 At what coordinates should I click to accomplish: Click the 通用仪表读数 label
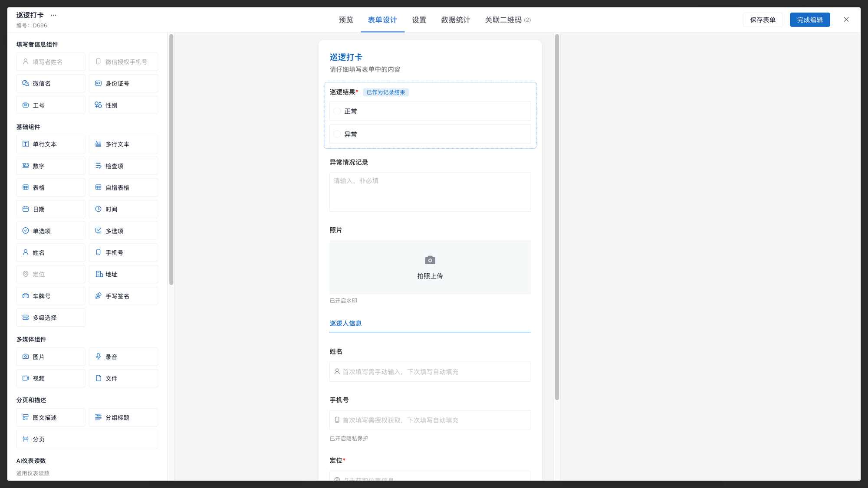33,473
